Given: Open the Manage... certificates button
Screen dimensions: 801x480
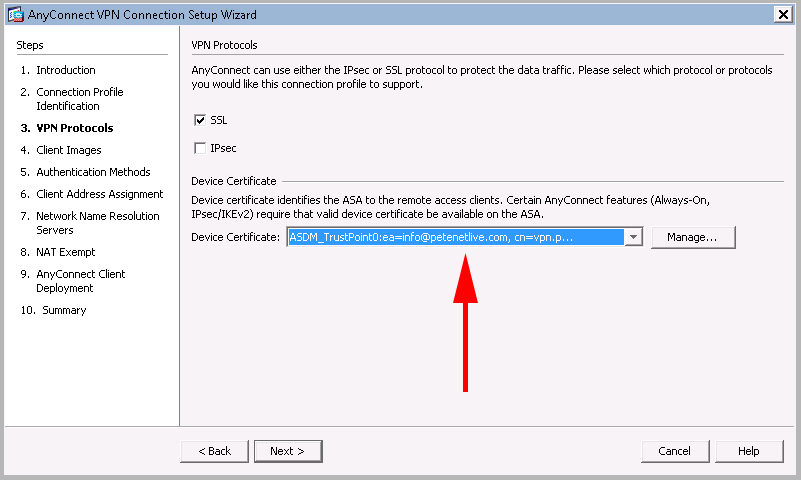Looking at the screenshot, I should point(693,237).
